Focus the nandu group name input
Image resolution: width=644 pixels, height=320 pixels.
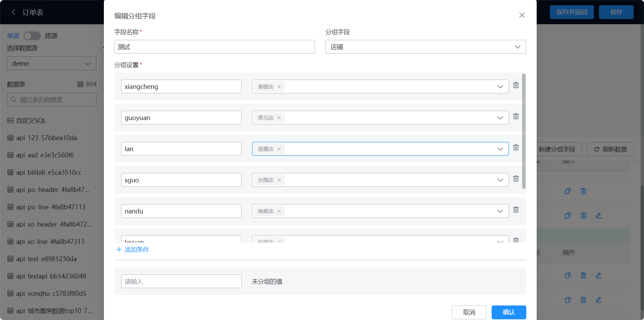click(x=181, y=211)
